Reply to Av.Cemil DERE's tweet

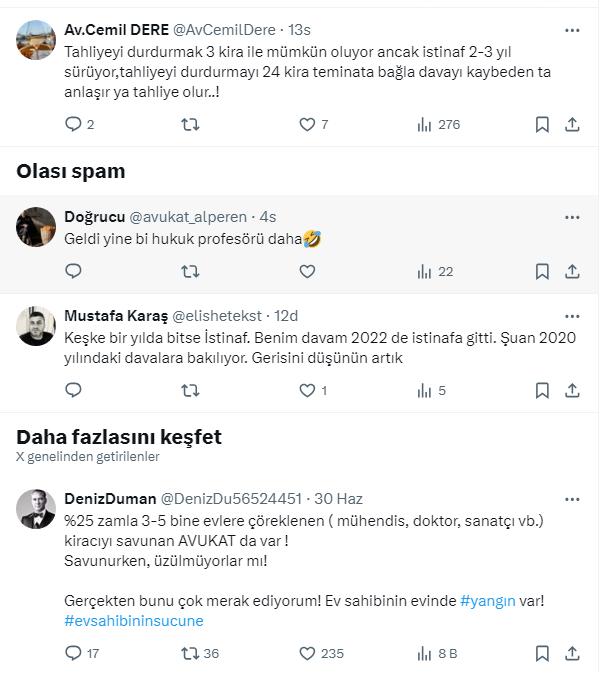tap(73, 125)
